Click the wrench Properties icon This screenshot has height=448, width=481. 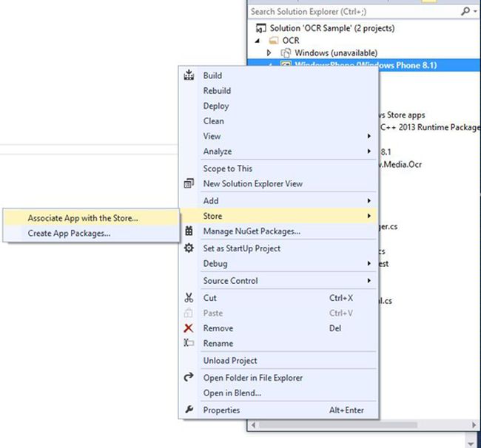coord(189,410)
